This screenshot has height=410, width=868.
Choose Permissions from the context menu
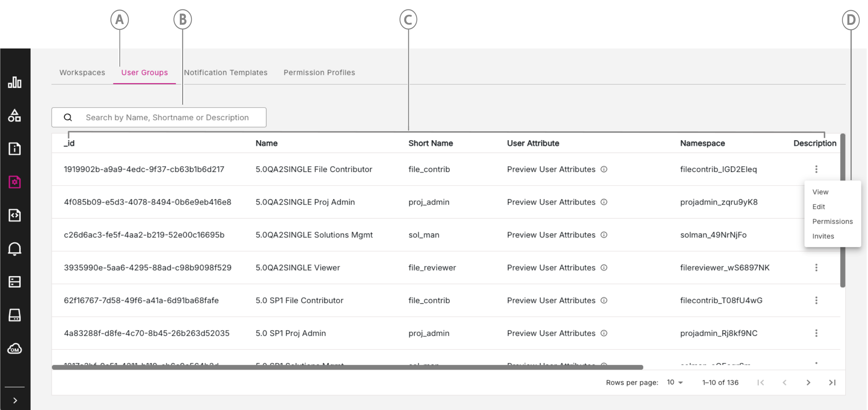pyautogui.click(x=833, y=221)
